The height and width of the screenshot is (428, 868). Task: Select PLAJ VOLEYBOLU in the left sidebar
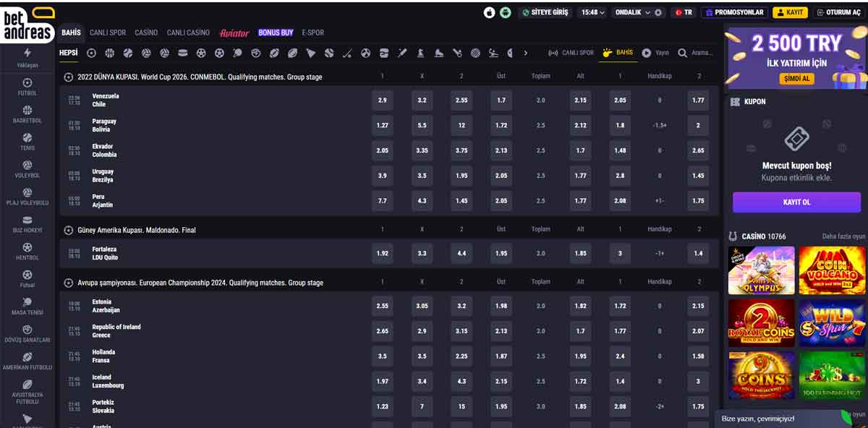coord(27,197)
